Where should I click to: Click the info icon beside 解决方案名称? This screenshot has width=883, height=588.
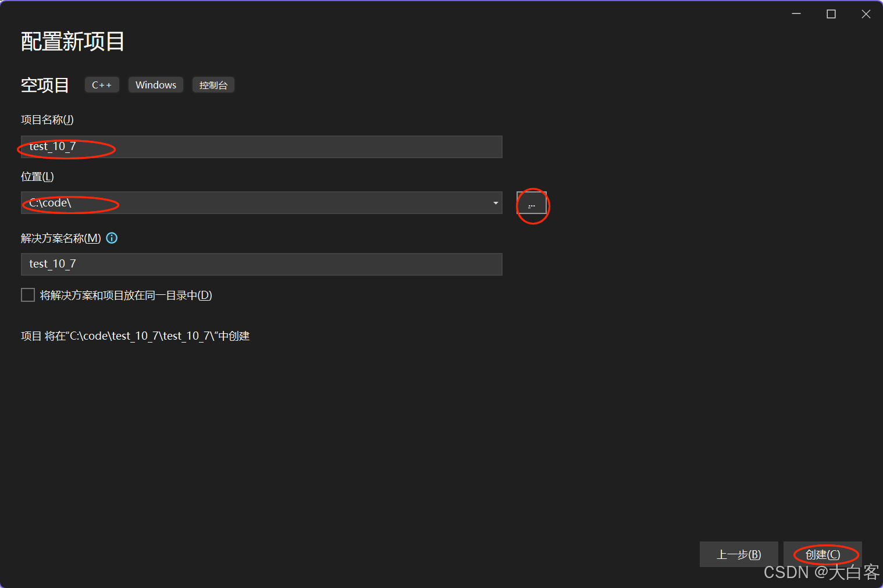(112, 238)
